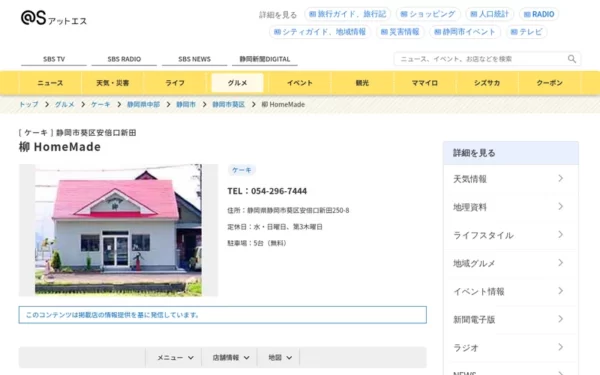Click the search magnifier icon
This screenshot has width=600, height=375.
click(572, 59)
